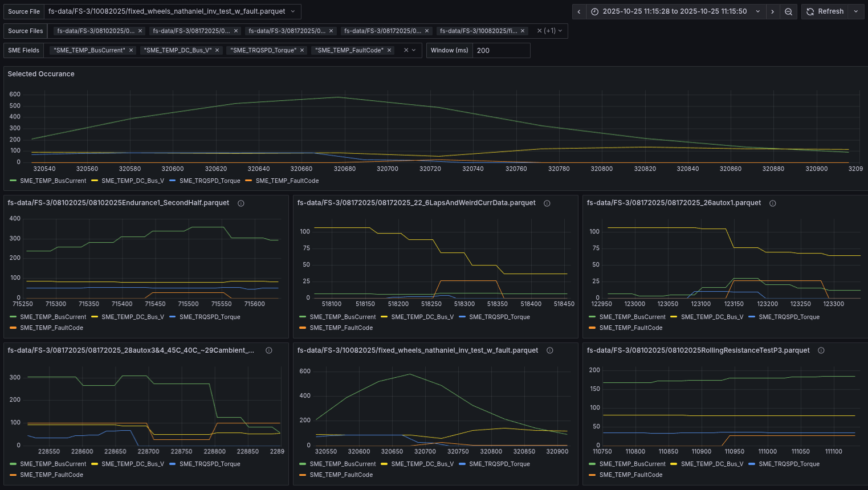
Task: Shift time range forward with right arrow
Action: pyautogui.click(x=772, y=11)
